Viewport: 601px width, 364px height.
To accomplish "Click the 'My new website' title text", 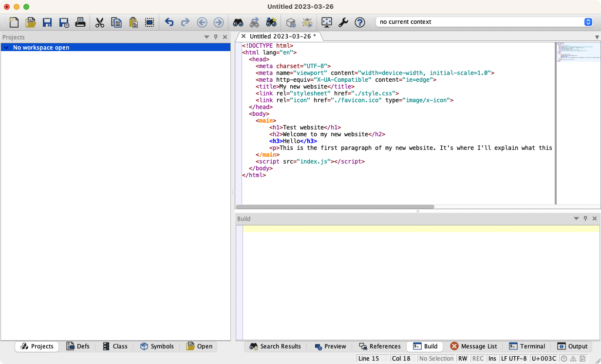I will coord(303,87).
